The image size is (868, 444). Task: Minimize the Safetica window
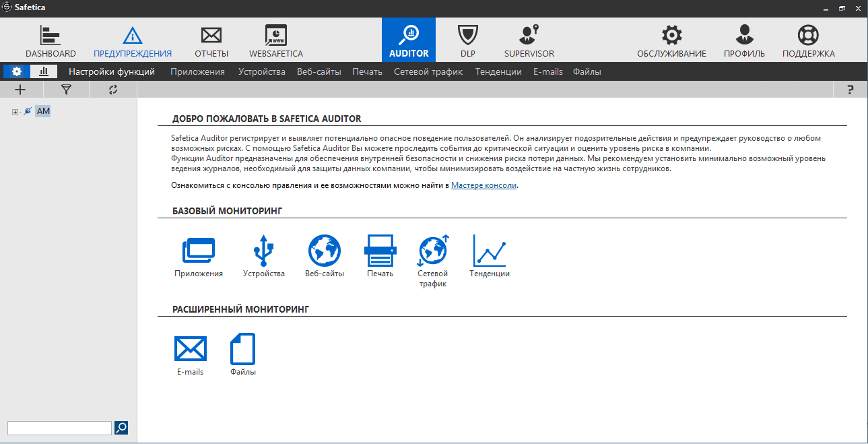pyautogui.click(x=826, y=8)
